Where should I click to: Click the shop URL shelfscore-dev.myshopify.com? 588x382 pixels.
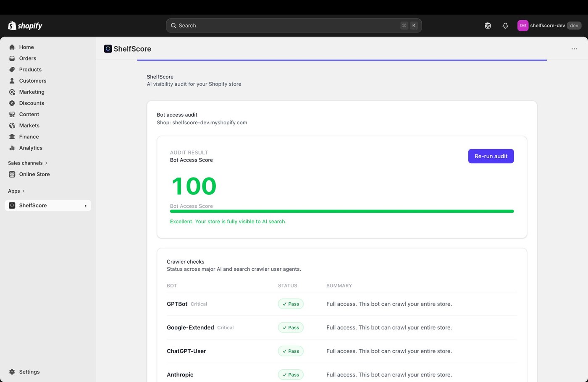[210, 123]
